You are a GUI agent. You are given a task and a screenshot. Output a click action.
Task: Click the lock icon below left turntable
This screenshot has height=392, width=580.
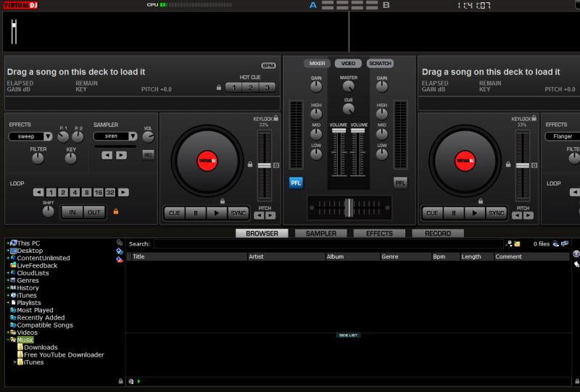(223, 201)
